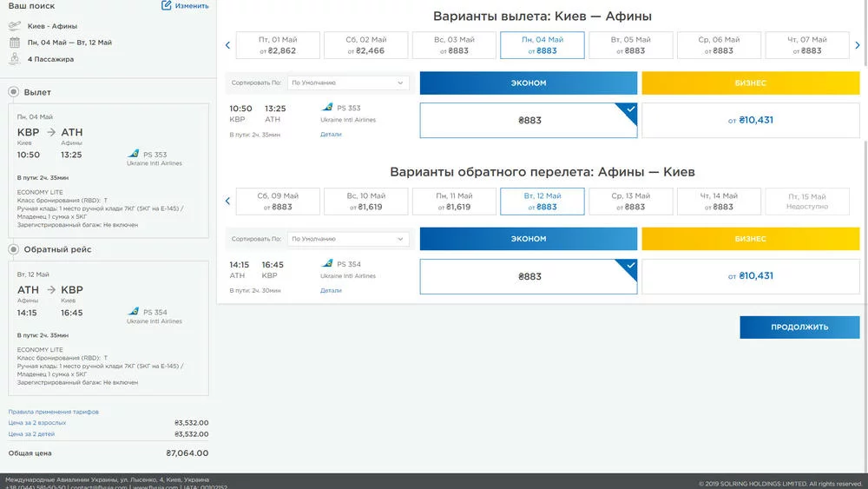Screen dimensions: 868x489
Task: Select return date Сб, 09 Май
Action: pyautogui.click(x=278, y=201)
